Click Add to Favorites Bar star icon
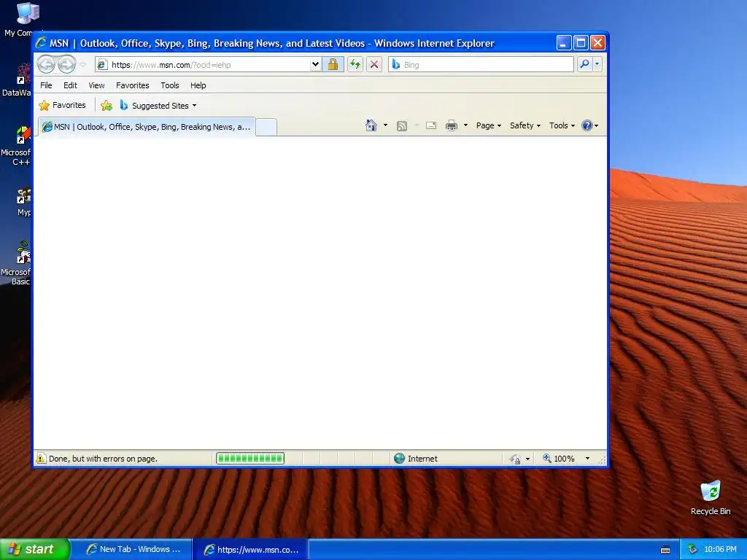Screen dimensions: 747x560 pos(107,105)
